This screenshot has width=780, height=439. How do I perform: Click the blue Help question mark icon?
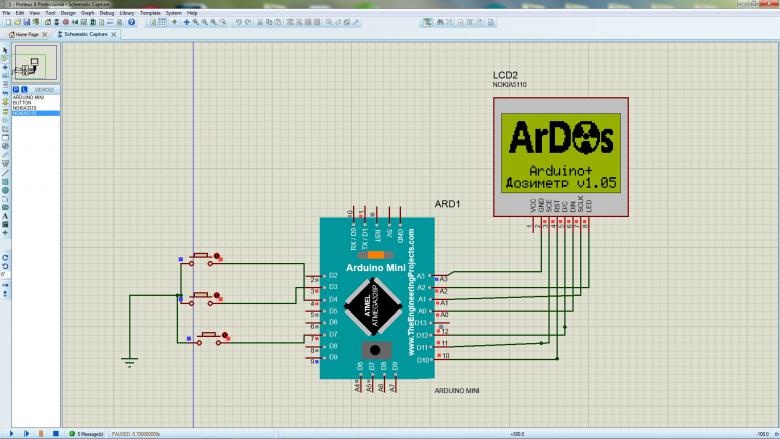click(x=131, y=22)
